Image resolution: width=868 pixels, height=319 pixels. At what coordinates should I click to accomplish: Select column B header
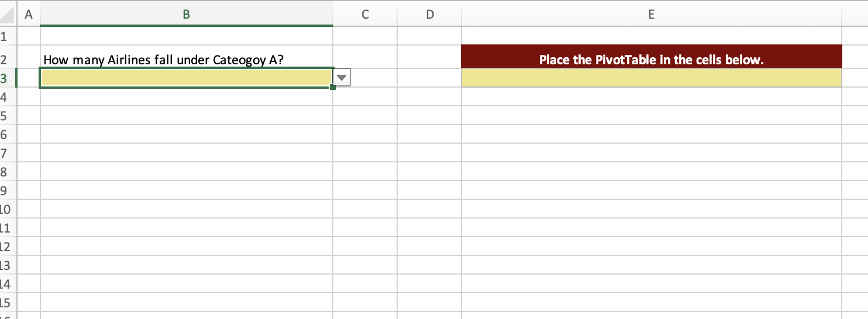[x=186, y=15]
